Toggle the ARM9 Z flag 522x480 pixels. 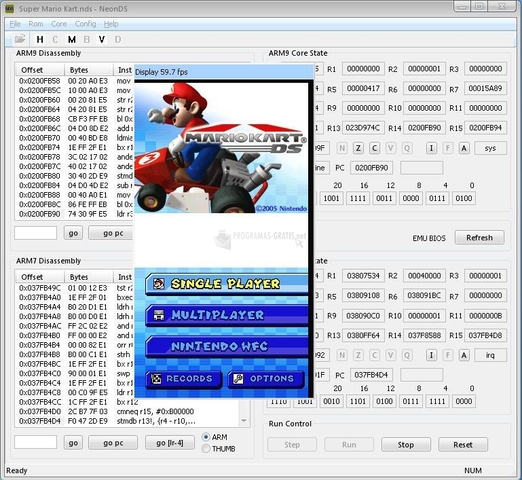click(x=358, y=148)
